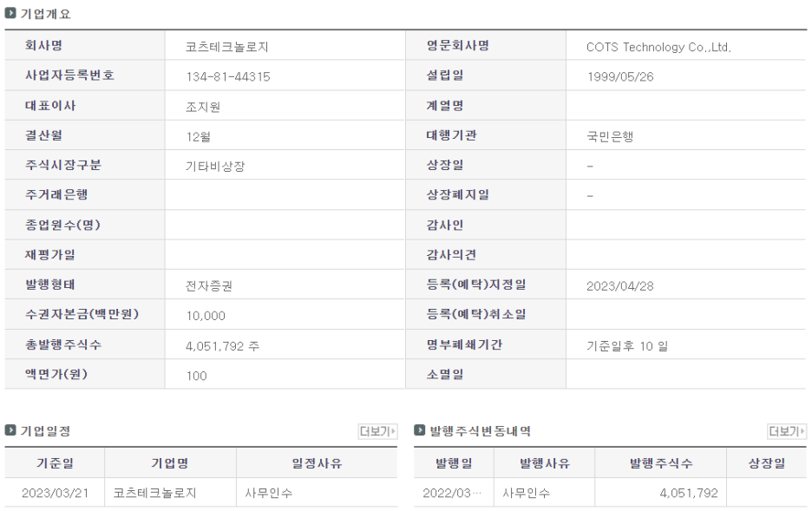Select truncated issue date 2022/03…
Viewport: 812px width, 511px height.
click(x=452, y=493)
